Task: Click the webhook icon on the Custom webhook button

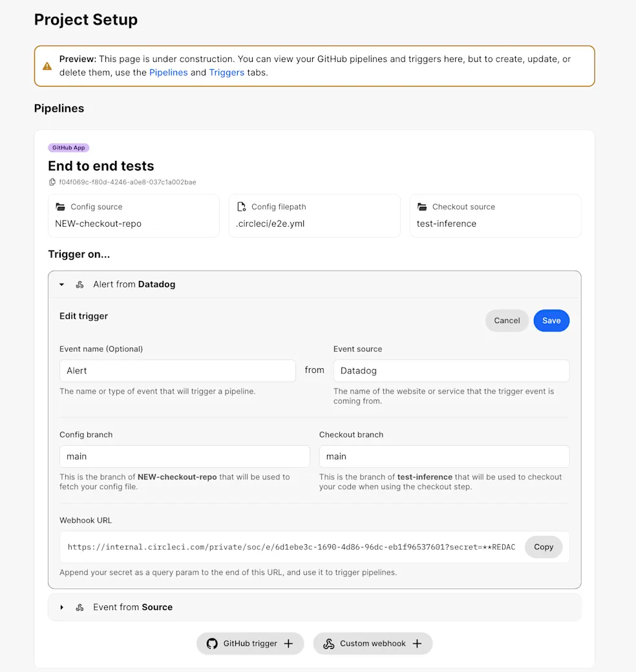Action: pyautogui.click(x=329, y=643)
